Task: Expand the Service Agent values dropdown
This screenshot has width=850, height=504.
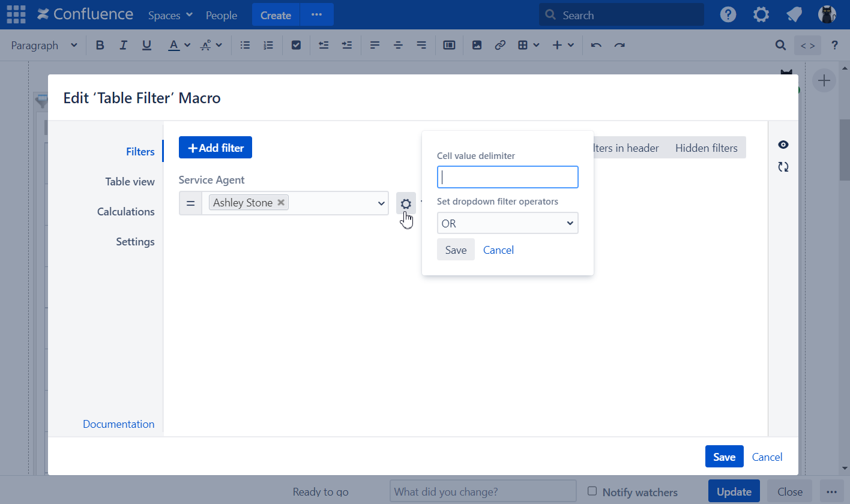Action: coord(380,203)
